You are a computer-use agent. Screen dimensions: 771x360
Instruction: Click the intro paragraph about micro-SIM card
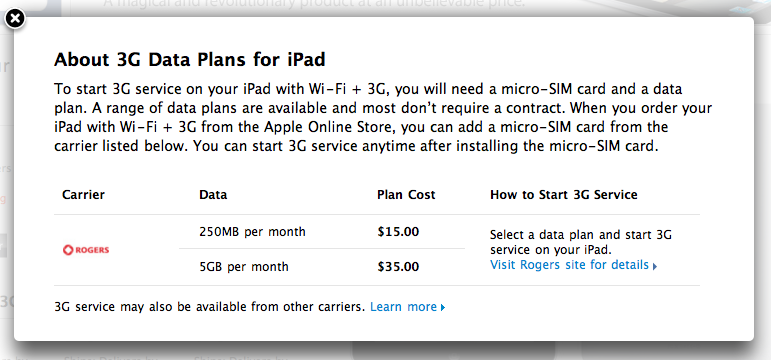[383, 118]
